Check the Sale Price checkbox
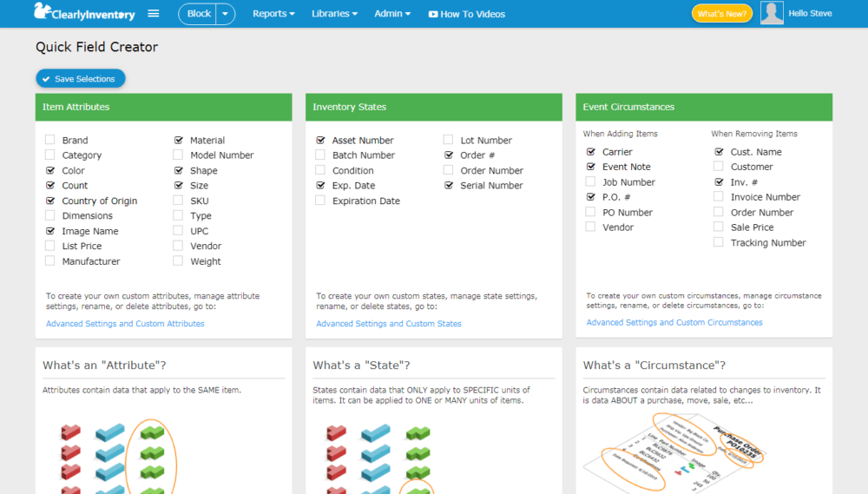Screen dimensions: 868x494 tap(719, 227)
